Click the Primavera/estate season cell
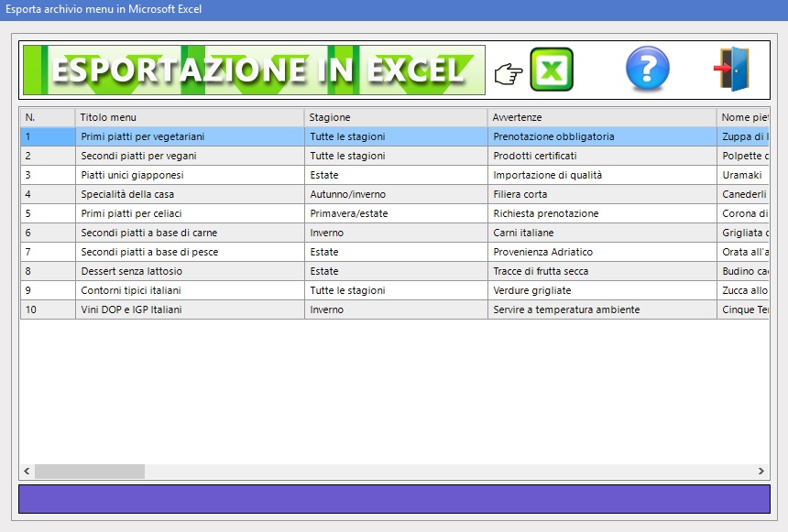The image size is (788, 532). 396,213
